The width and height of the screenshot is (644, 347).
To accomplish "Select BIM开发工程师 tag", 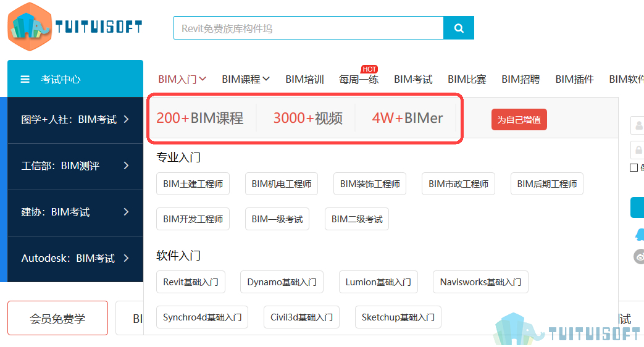I will pos(193,219).
